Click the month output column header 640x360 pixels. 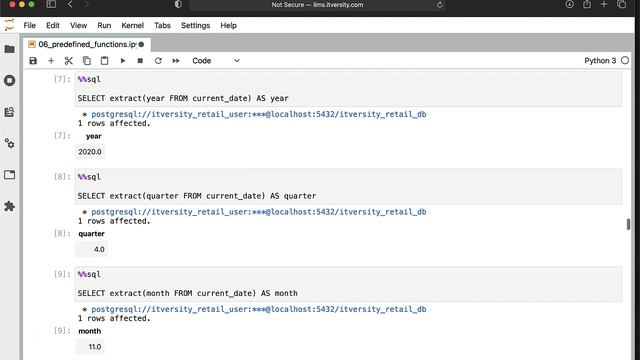click(x=89, y=331)
